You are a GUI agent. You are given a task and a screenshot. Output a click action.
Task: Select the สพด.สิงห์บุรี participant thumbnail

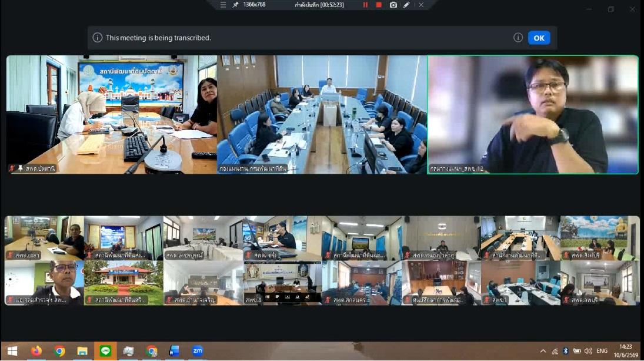click(x=600, y=238)
